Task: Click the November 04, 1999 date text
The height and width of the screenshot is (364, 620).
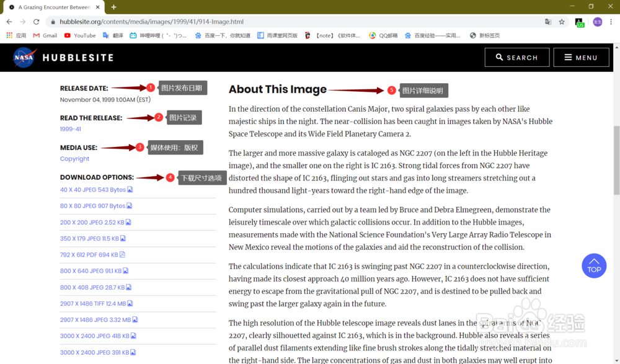Action: pos(105,100)
